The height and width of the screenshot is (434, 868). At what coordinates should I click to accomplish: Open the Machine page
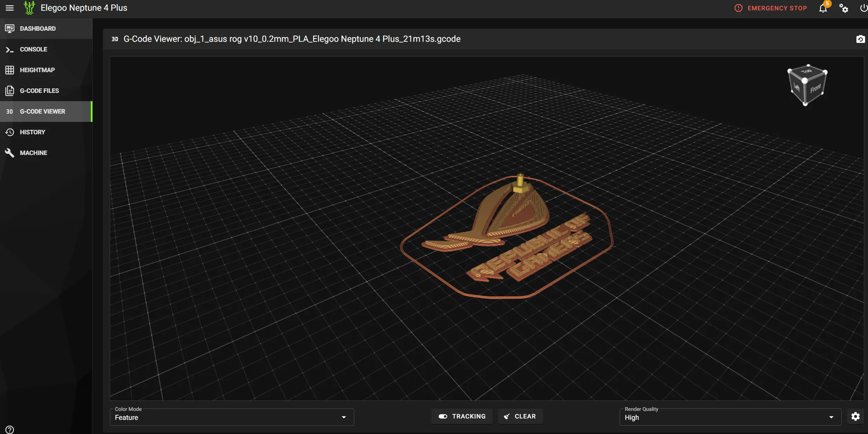(x=46, y=153)
